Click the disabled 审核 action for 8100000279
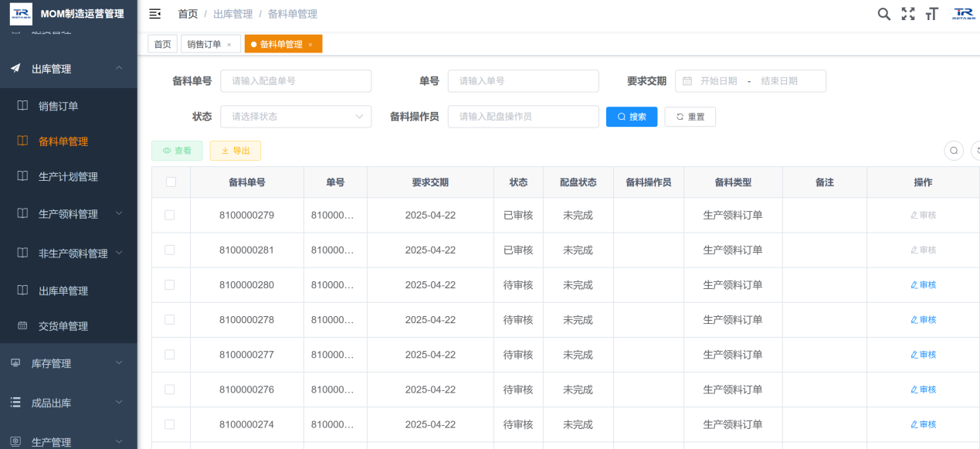Viewport: 980px width, 449px height. (923, 215)
